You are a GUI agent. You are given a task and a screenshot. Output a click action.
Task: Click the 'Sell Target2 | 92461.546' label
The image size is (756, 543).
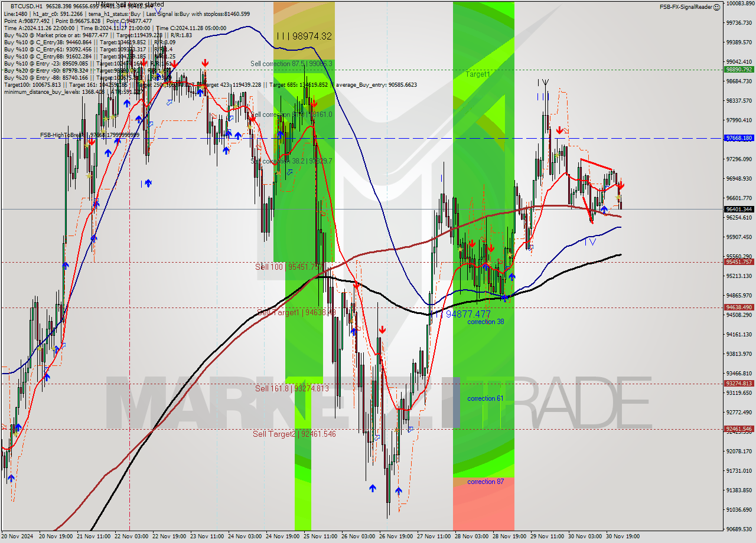[294, 434]
